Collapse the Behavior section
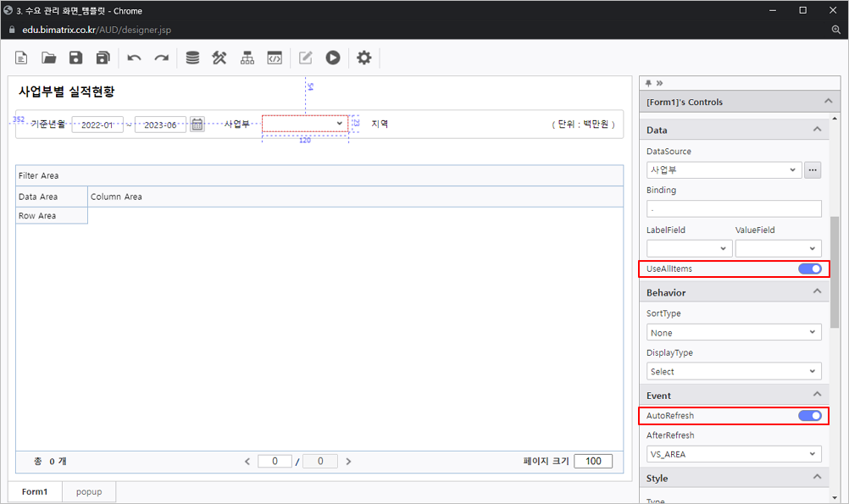 coord(817,292)
